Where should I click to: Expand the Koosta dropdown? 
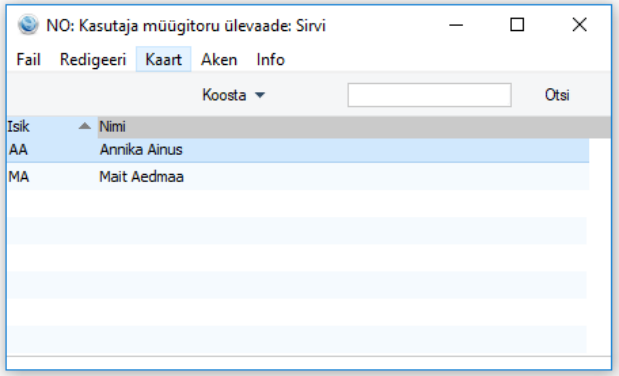point(233,95)
